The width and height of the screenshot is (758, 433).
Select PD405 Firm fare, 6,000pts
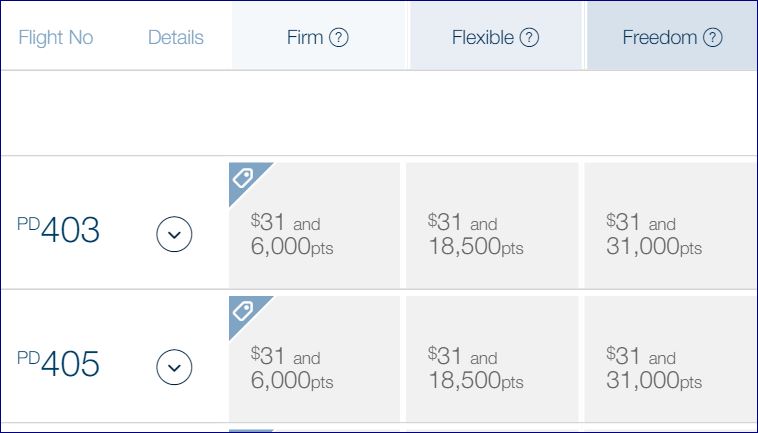[315, 369]
